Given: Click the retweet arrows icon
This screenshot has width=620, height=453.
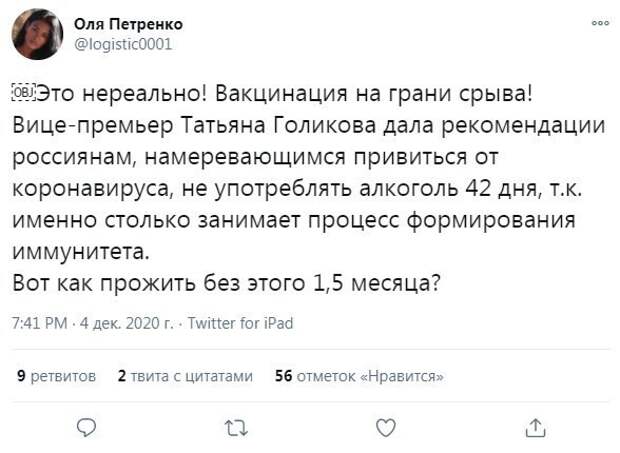Looking at the screenshot, I should click(235, 428).
